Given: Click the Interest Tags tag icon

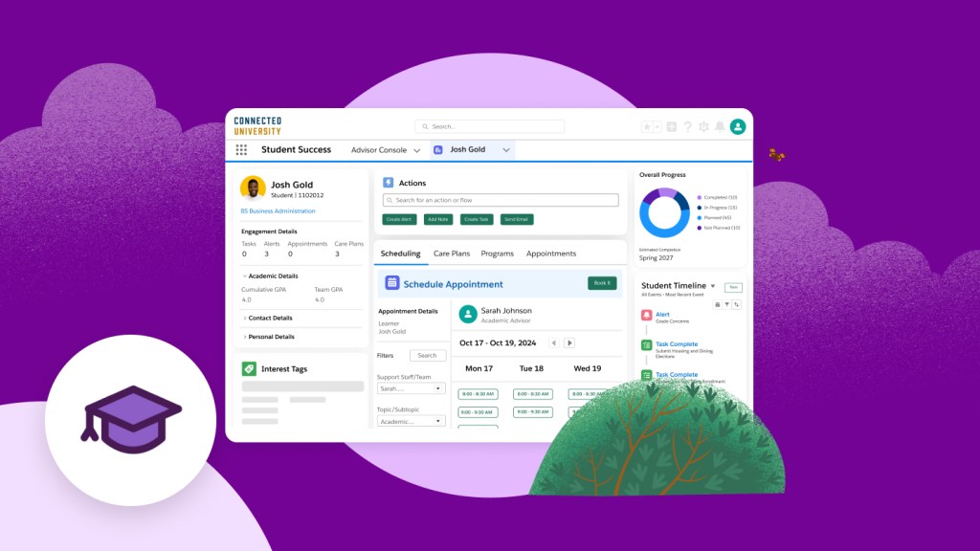Looking at the screenshot, I should point(249,368).
